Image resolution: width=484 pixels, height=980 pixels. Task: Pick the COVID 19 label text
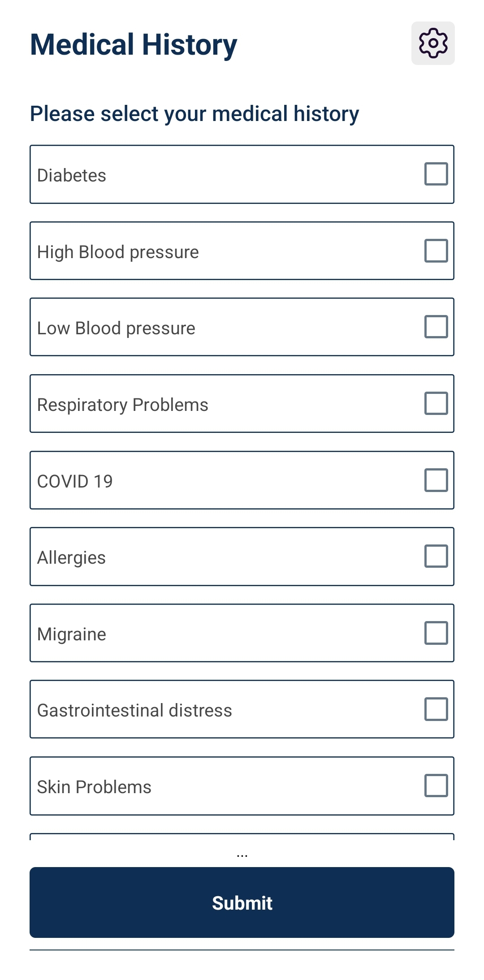(75, 481)
